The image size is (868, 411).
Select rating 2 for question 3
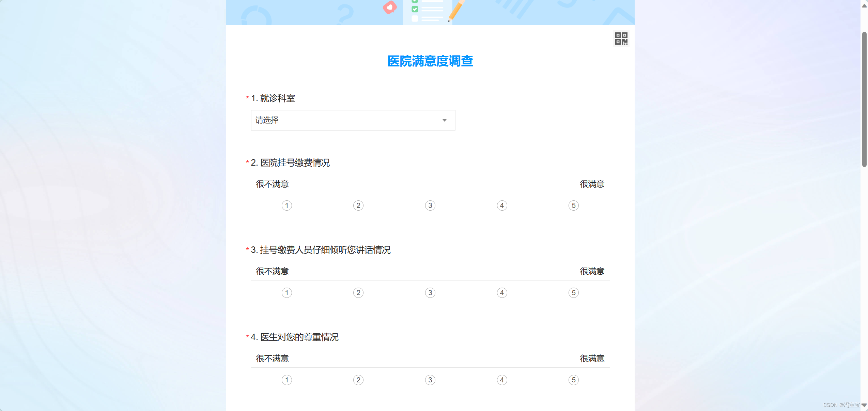pyautogui.click(x=358, y=292)
